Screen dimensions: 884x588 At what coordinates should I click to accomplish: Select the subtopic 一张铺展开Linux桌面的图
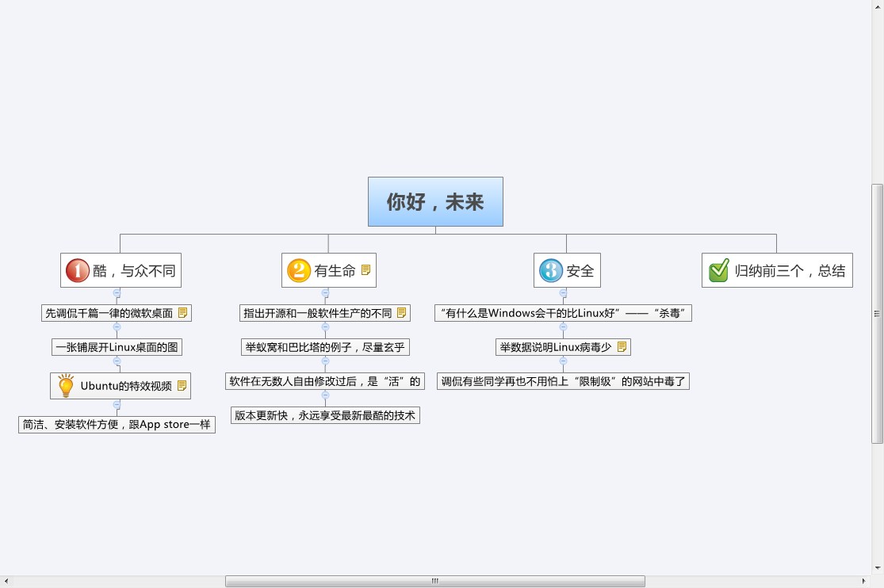(117, 347)
